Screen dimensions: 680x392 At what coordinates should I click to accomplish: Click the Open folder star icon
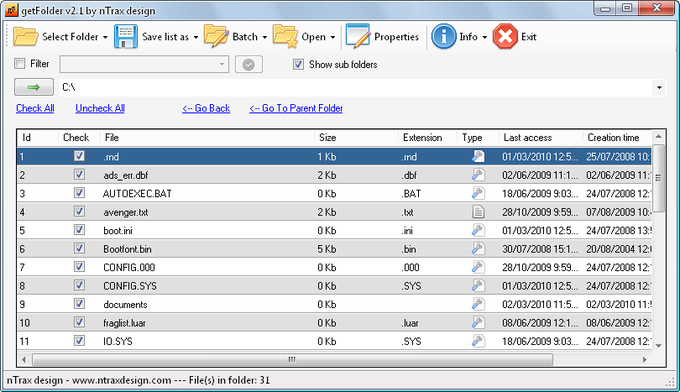click(285, 36)
